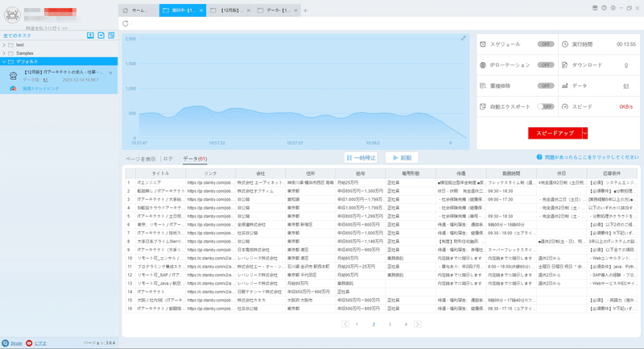Image resolution: width=644 pixels, height=349 pixels.
Task: Click the 起動 start button
Action: (x=402, y=157)
